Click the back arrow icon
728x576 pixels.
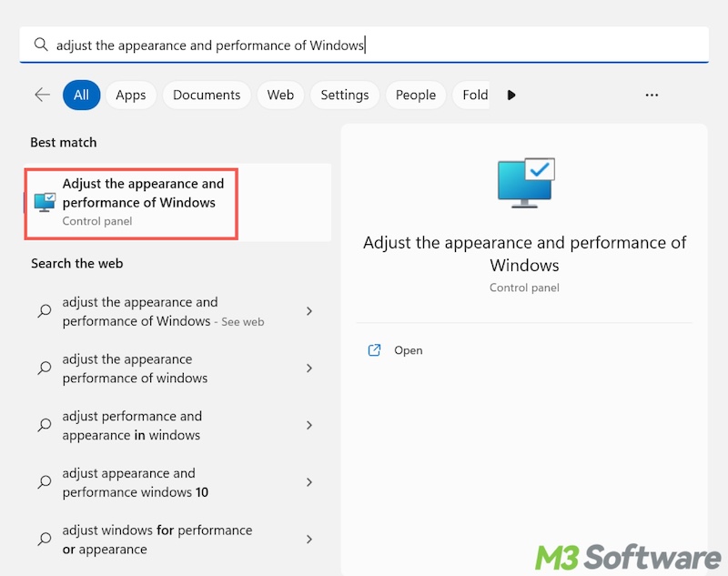point(42,95)
